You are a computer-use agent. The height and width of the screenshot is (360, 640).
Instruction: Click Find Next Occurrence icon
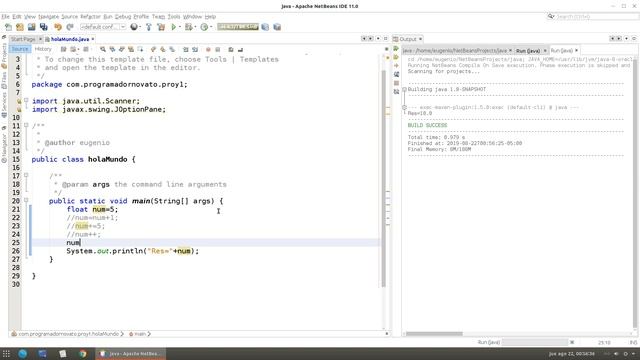(122, 49)
